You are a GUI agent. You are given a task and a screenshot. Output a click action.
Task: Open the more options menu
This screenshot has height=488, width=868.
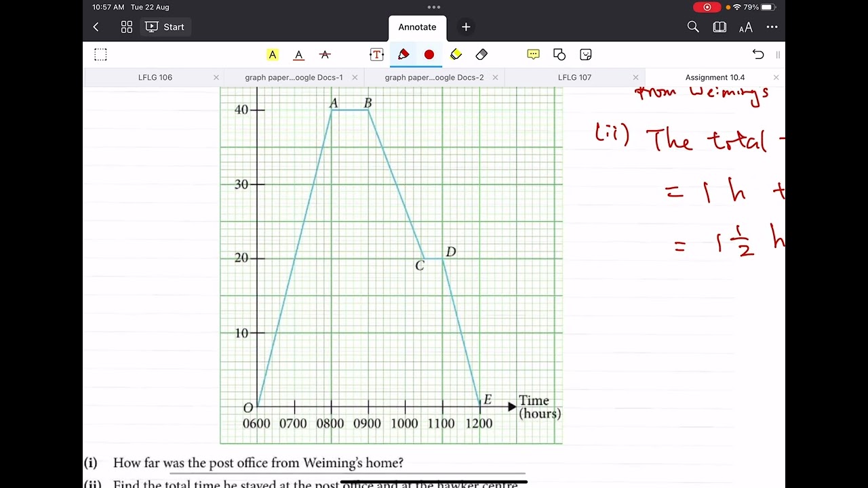pyautogui.click(x=772, y=27)
